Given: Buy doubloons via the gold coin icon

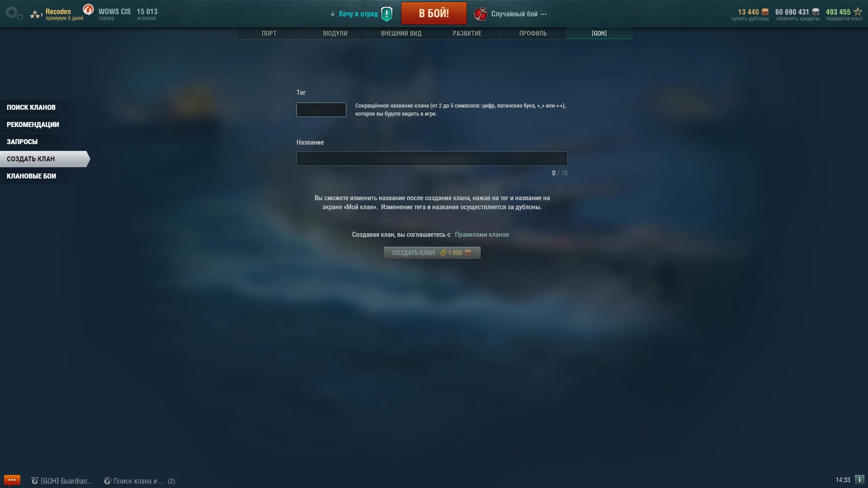Looking at the screenshot, I should click(x=765, y=12).
